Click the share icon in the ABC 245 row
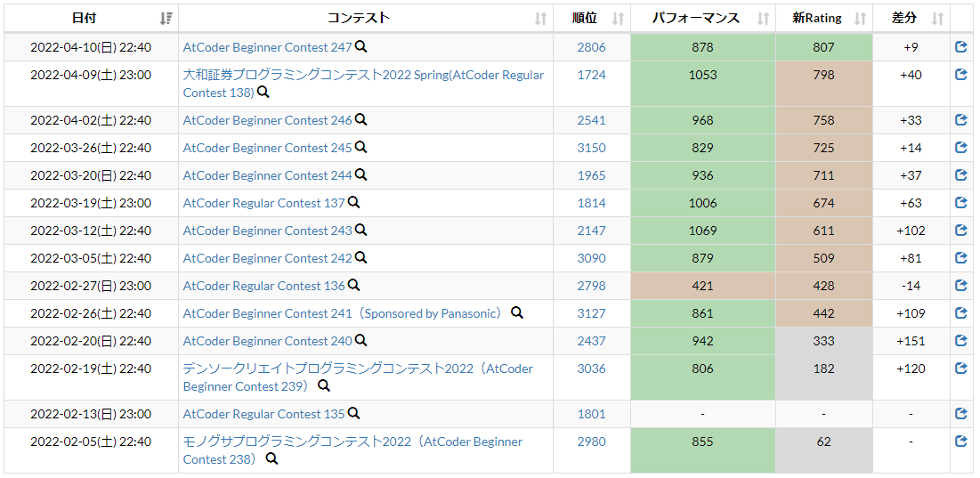The image size is (980, 478). tap(961, 148)
